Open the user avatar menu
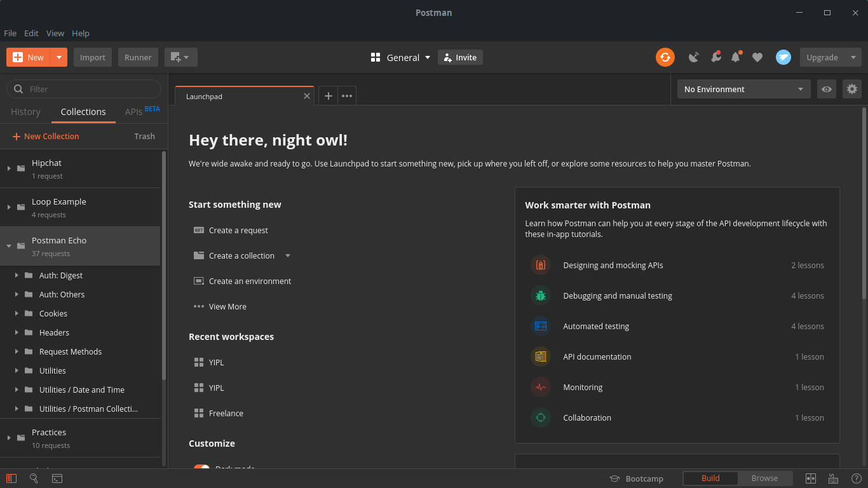Image resolution: width=868 pixels, height=488 pixels. (x=783, y=57)
